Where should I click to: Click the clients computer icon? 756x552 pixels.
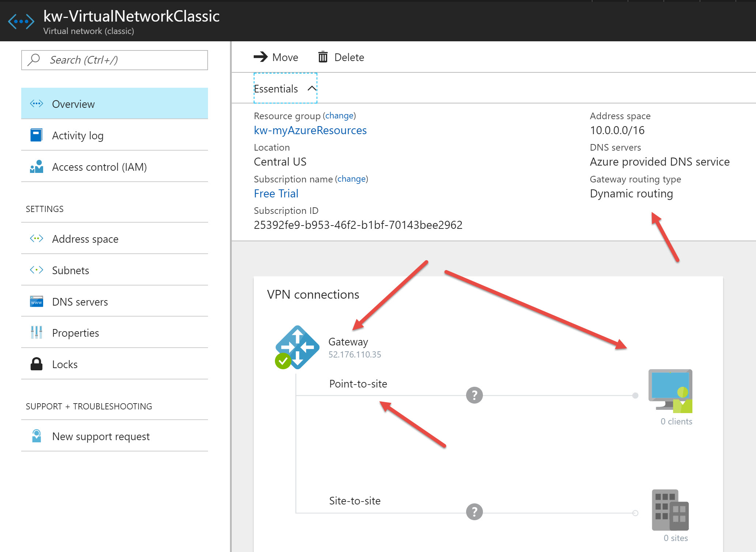point(670,391)
